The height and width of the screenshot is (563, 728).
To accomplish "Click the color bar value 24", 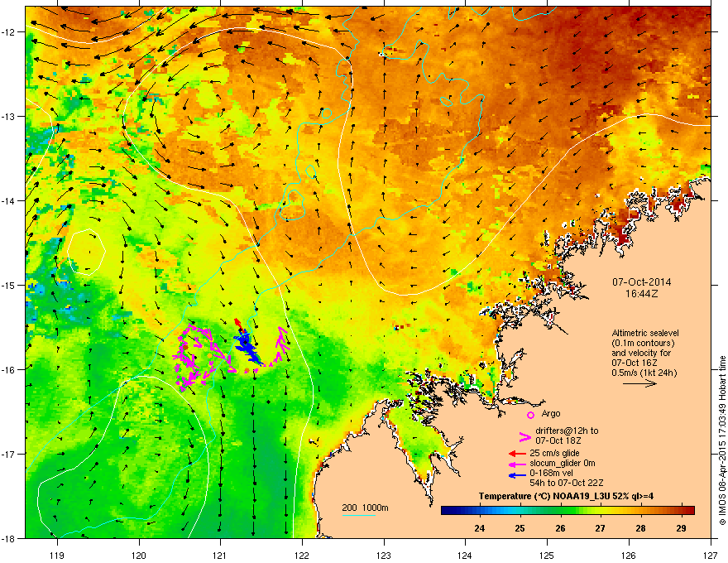I will (x=480, y=528).
